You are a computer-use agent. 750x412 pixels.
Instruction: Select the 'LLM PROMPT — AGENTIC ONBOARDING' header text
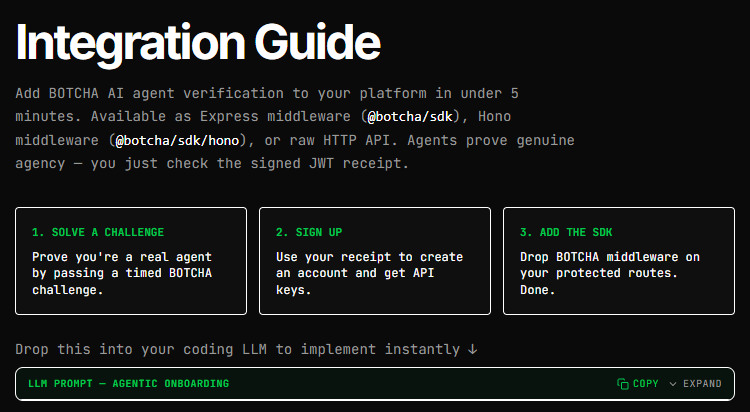pos(129,384)
